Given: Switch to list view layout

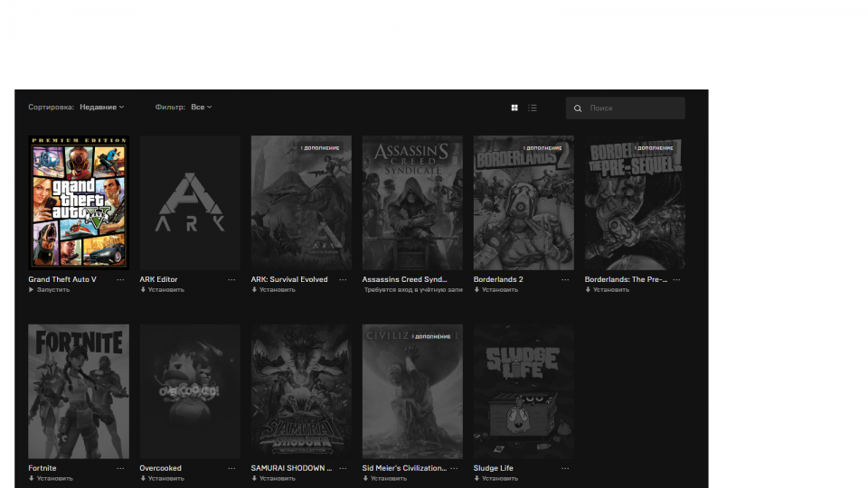Looking at the screenshot, I should pyautogui.click(x=533, y=108).
